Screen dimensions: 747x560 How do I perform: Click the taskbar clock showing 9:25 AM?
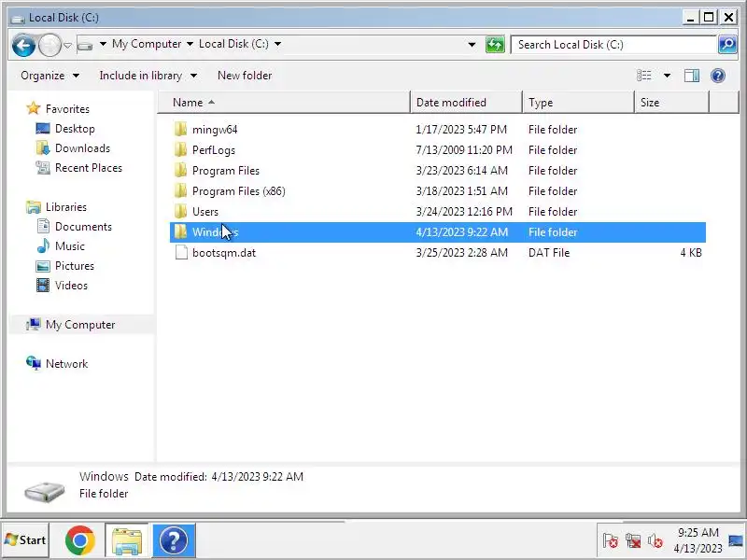tap(698, 540)
